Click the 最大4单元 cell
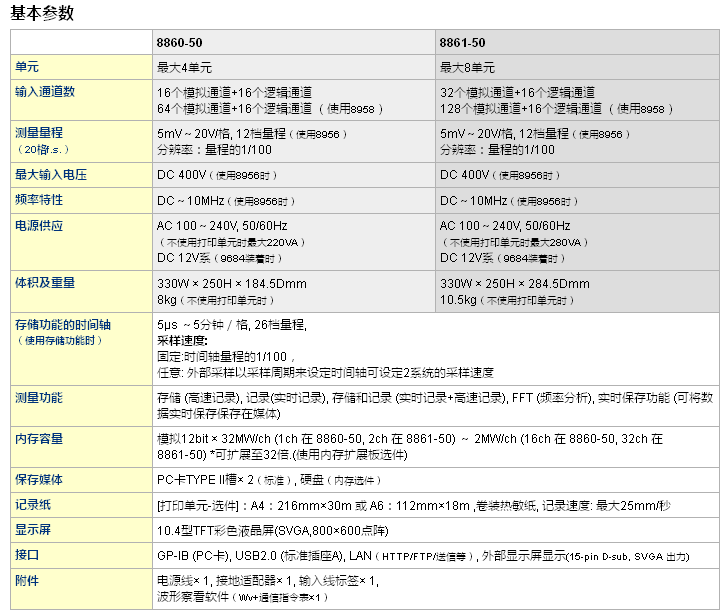This screenshot has height=616, width=726. 184,68
